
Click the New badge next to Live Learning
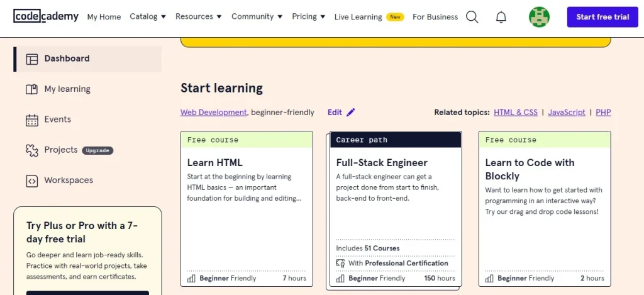(395, 17)
